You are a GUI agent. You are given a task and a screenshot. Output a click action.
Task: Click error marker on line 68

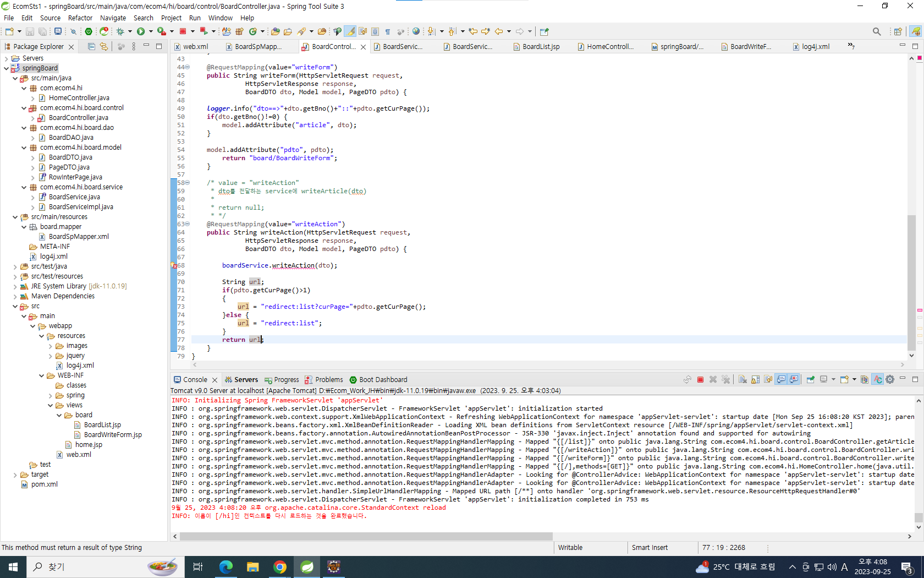coord(174,265)
